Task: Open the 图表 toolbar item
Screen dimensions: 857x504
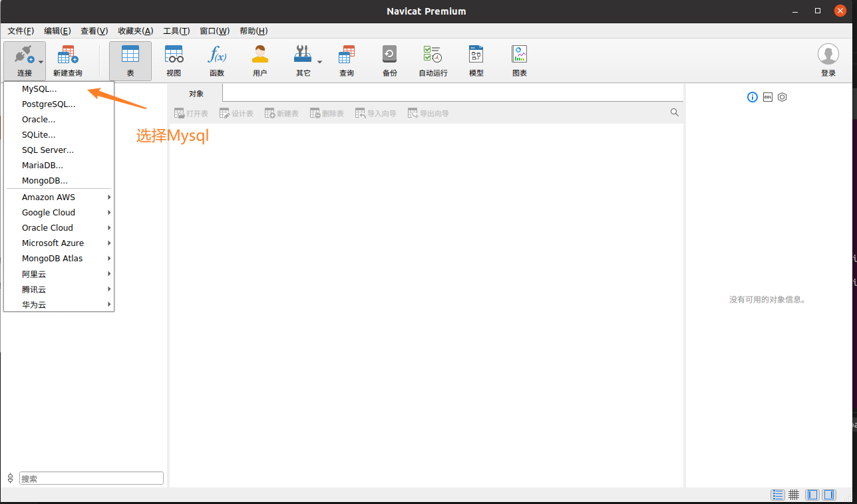Action: (520, 61)
